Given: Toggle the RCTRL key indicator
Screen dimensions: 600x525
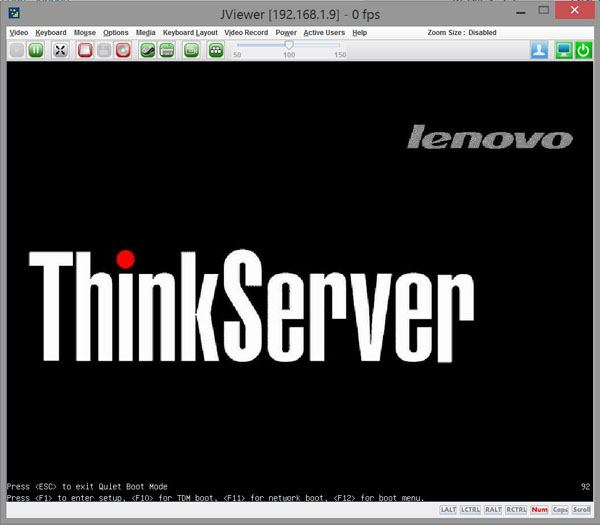Looking at the screenshot, I should click(x=516, y=510).
